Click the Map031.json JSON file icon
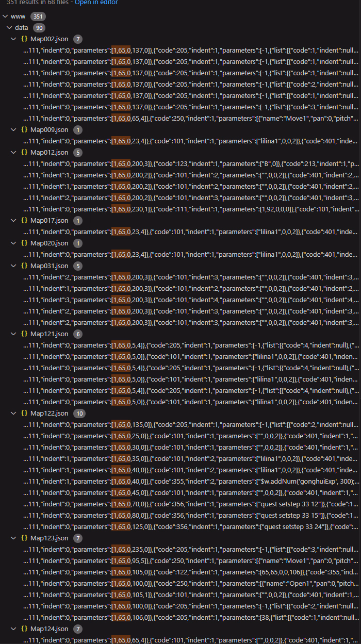 point(24,266)
